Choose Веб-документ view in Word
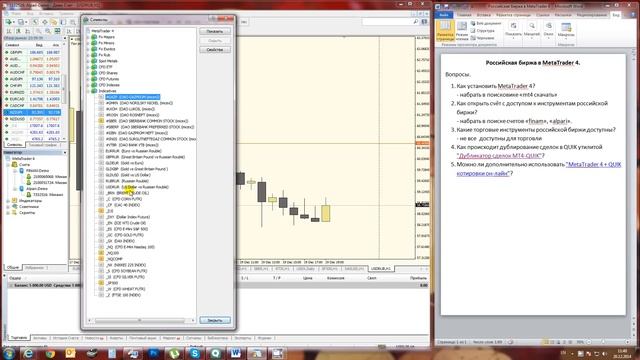This screenshot has width=640, height=360. pos(486,24)
